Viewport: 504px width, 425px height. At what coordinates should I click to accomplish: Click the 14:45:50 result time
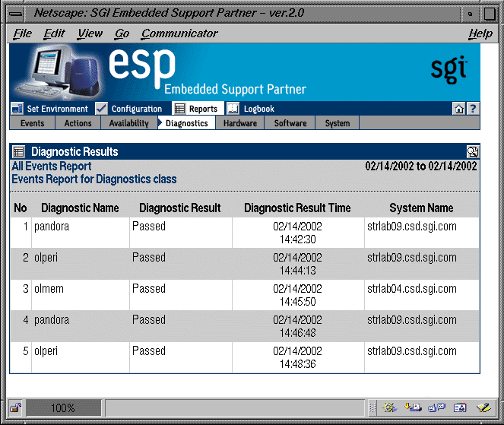point(298,302)
